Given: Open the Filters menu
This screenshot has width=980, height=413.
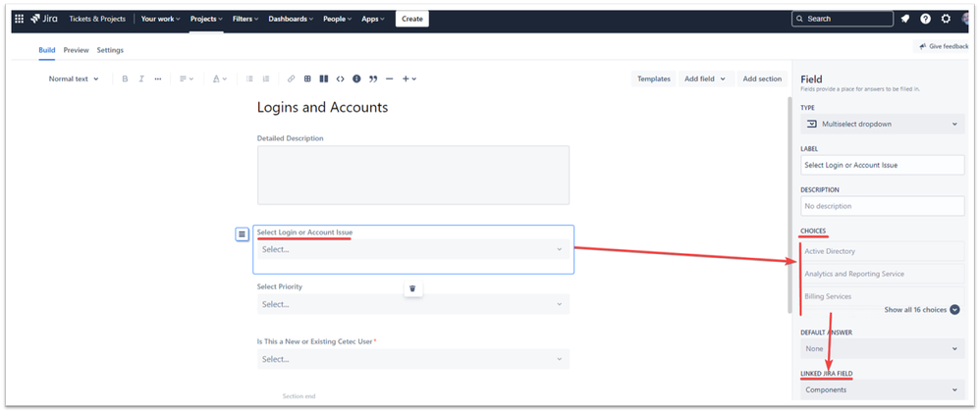Looking at the screenshot, I should click(x=245, y=19).
